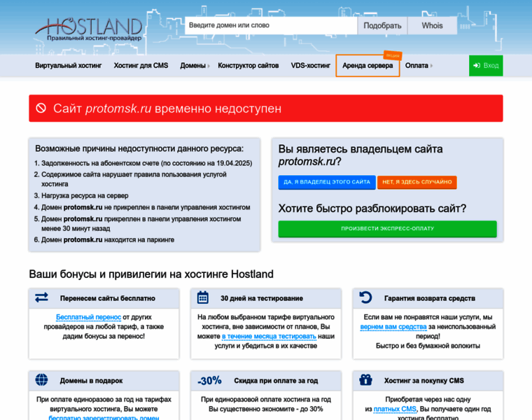
Task: Click heading Перенесем сайты бесплатно
Action: tap(108, 298)
